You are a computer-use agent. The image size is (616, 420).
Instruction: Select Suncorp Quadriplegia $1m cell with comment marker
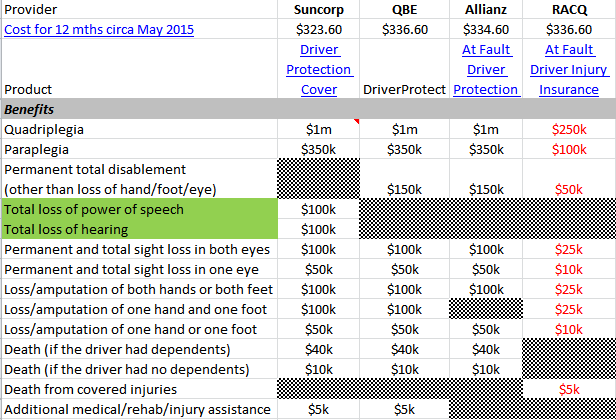(x=319, y=130)
